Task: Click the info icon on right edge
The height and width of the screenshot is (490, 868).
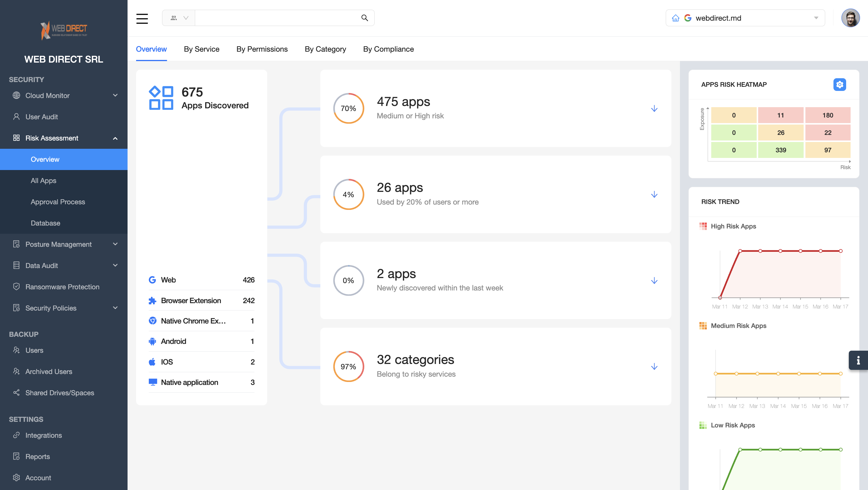Action: 858,360
